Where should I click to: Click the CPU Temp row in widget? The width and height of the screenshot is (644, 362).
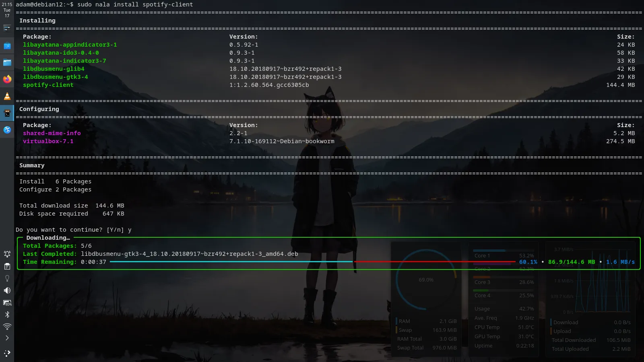pyautogui.click(x=504, y=327)
